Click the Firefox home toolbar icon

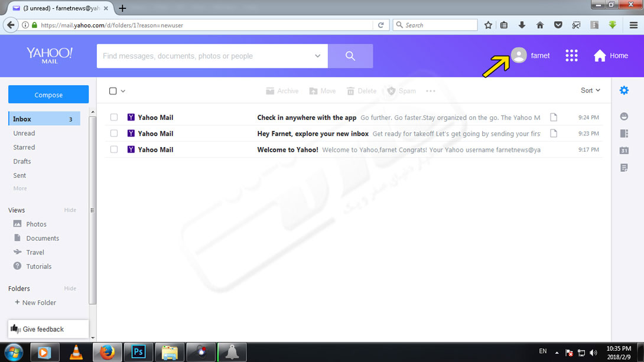click(x=540, y=25)
